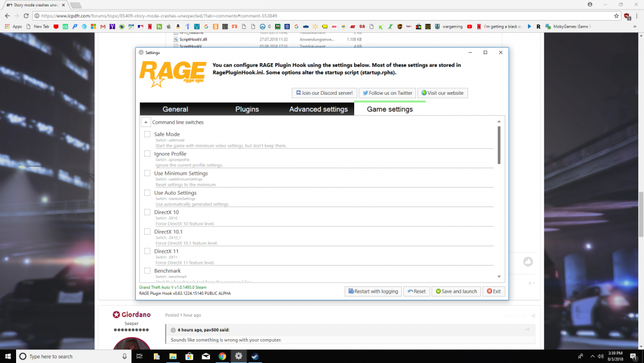644x363 pixels.
Task: Open Microsoft Store from the taskbar
Action: (x=189, y=357)
